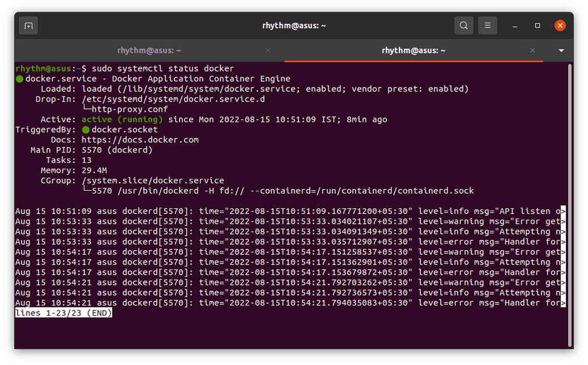The width and height of the screenshot is (588, 365).
Task: Open the https://docs.docker.com link
Action: coord(140,140)
